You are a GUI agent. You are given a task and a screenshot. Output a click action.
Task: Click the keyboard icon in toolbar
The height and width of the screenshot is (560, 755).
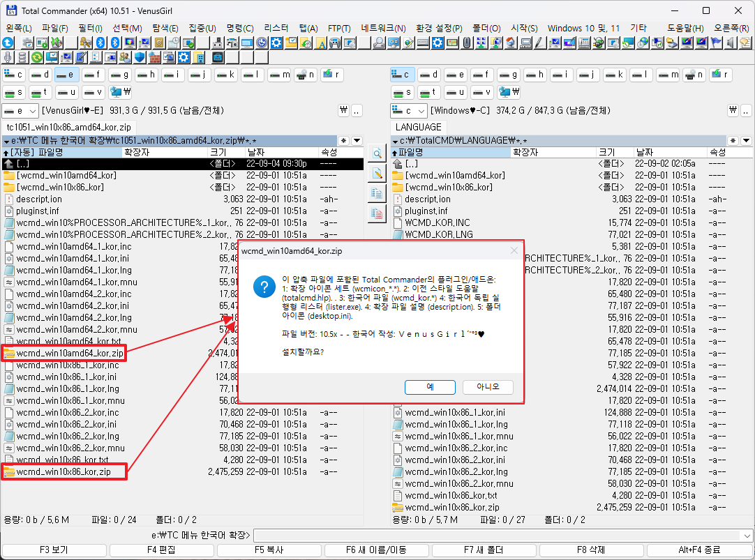point(423,43)
